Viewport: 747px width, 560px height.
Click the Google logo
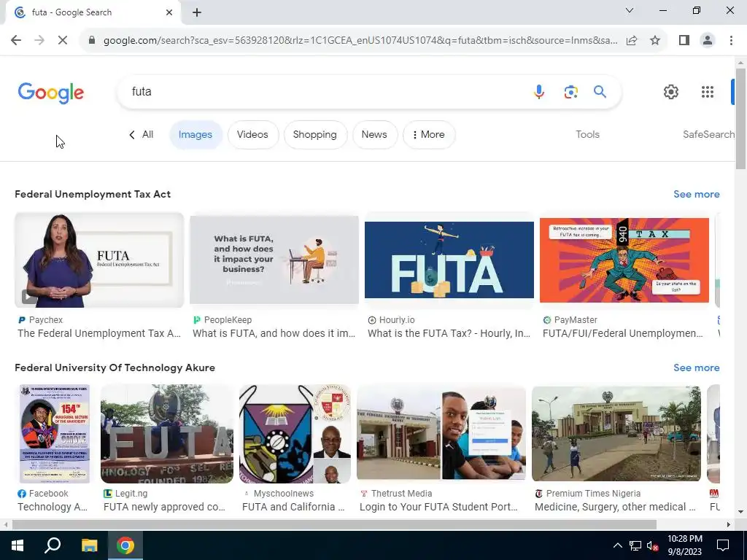coord(51,93)
